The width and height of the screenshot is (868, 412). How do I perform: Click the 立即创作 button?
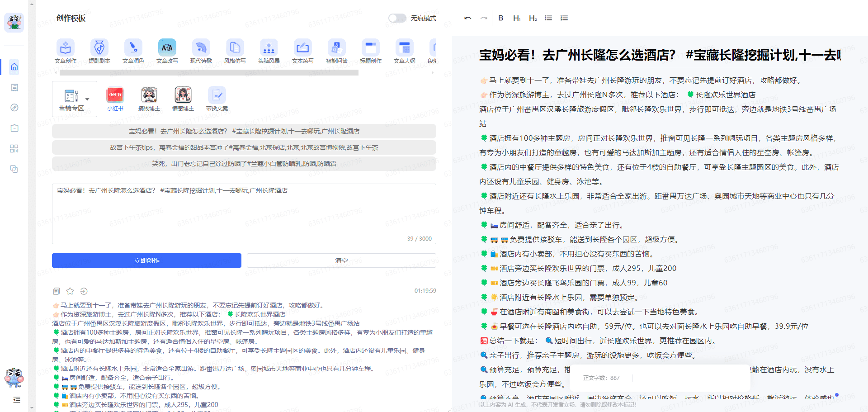tap(146, 260)
